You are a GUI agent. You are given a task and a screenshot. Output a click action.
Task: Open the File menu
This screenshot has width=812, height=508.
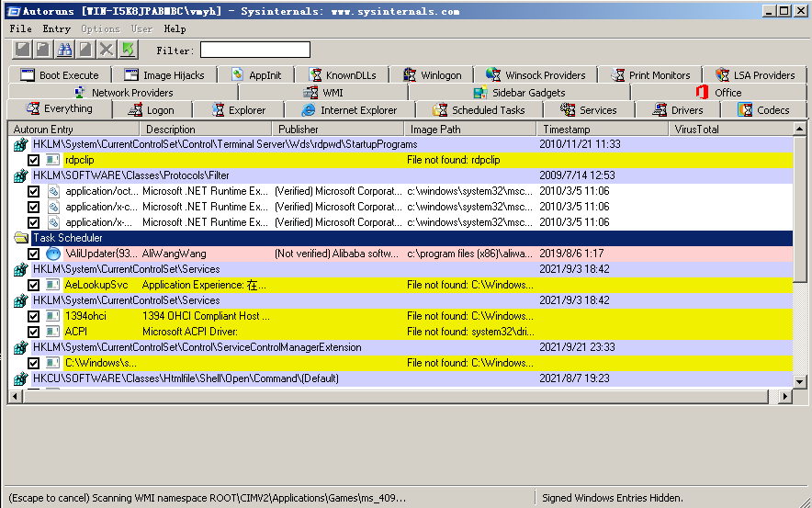(x=20, y=29)
